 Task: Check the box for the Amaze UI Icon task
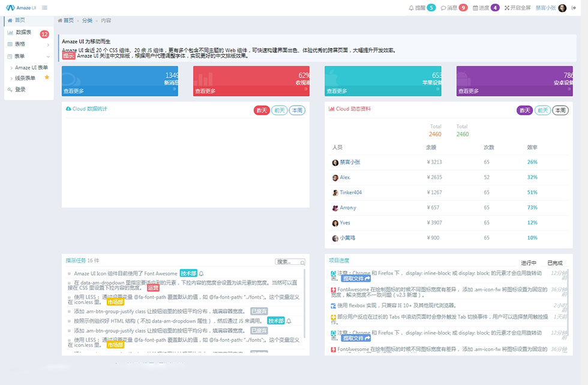[70, 273]
